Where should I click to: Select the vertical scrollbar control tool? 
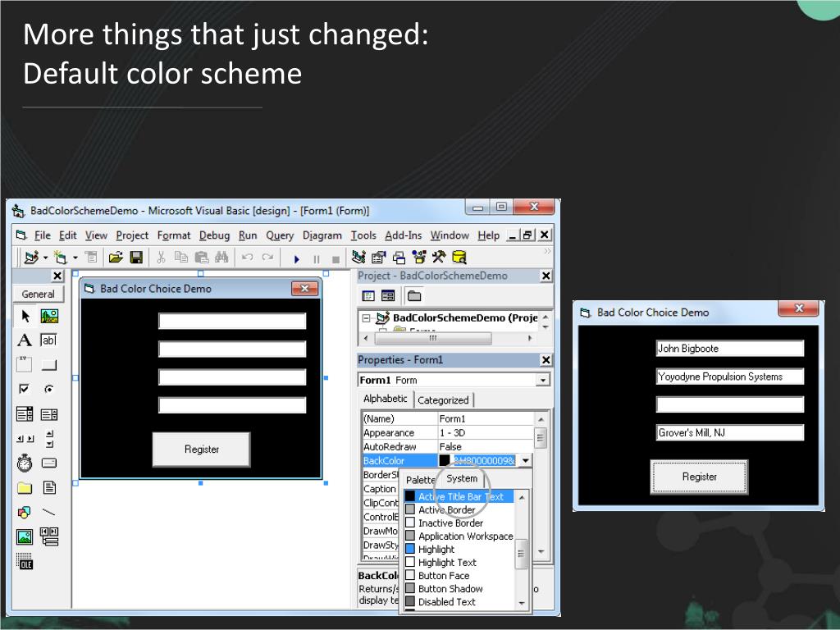[49, 439]
